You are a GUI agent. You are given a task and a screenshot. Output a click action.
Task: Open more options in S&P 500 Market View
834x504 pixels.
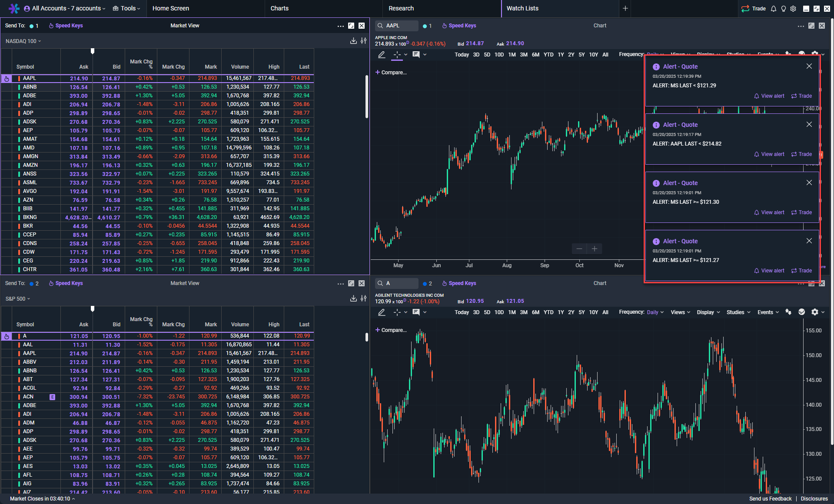pos(341,283)
